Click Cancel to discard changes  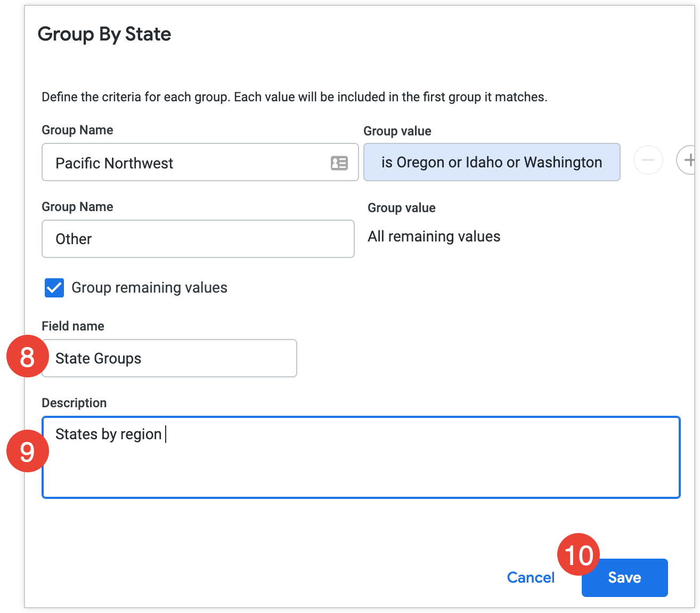[530, 577]
